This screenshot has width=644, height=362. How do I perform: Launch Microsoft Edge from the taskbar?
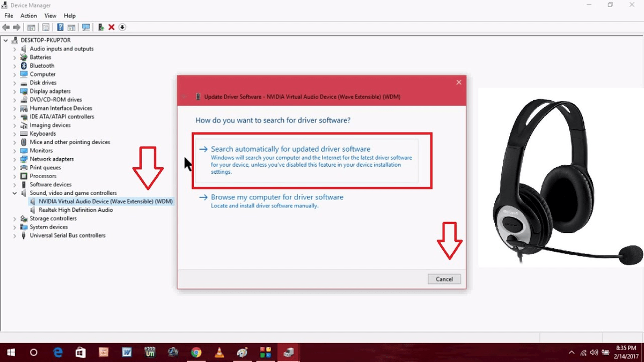click(x=58, y=352)
